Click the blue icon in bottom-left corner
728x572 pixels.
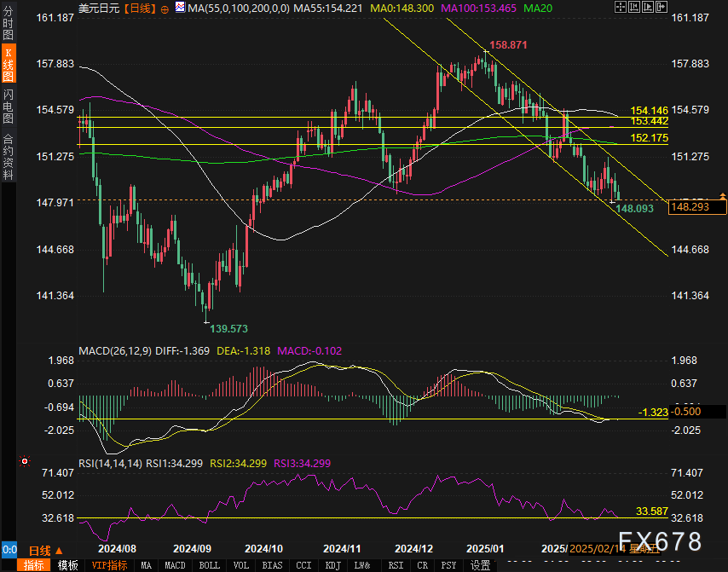click(9, 549)
